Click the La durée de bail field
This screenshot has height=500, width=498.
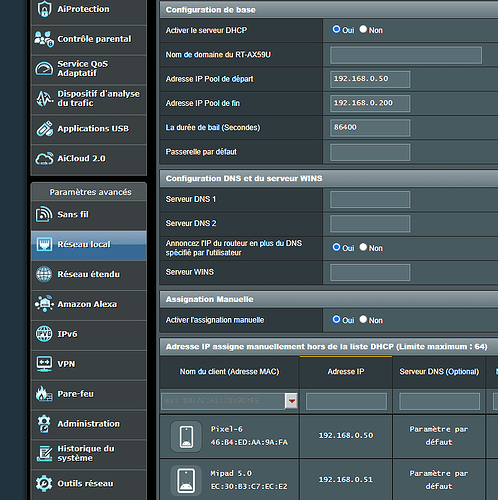(x=370, y=128)
